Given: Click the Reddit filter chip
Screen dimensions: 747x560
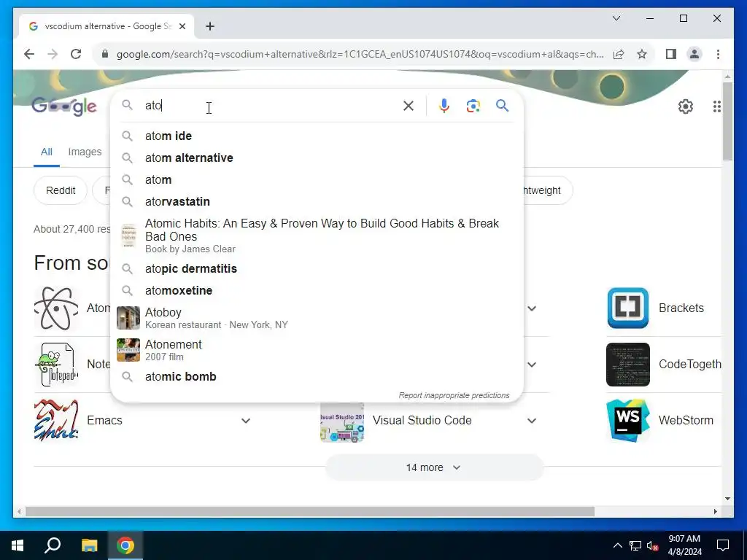Looking at the screenshot, I should click(61, 190).
